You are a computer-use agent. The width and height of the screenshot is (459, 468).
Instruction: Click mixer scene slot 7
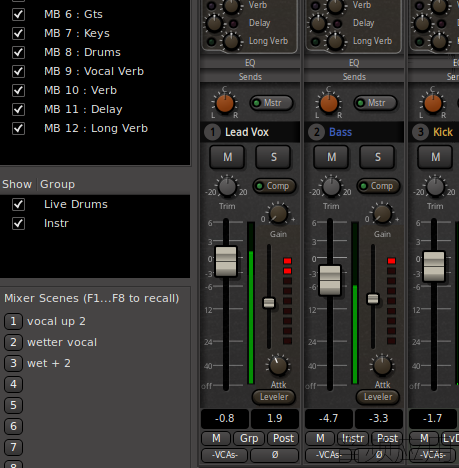(x=13, y=447)
